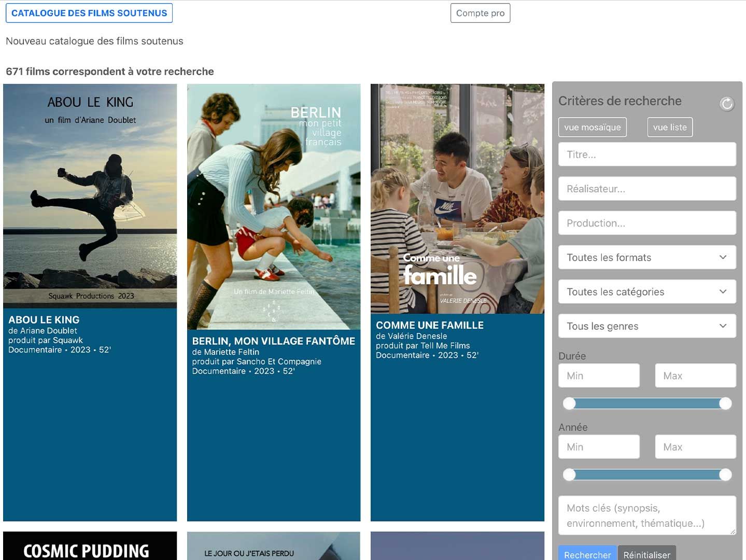The height and width of the screenshot is (560, 746).
Task: Click the Durée slider left handle
Action: (569, 403)
